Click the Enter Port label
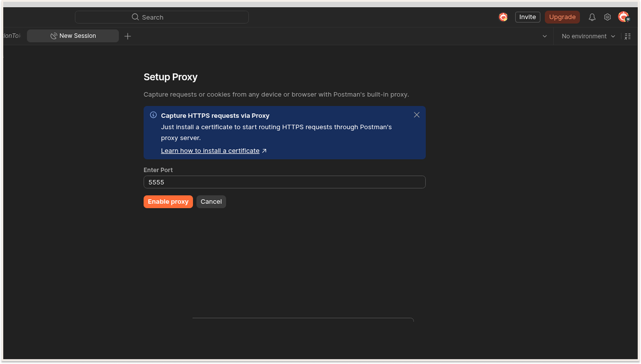 pyautogui.click(x=158, y=170)
